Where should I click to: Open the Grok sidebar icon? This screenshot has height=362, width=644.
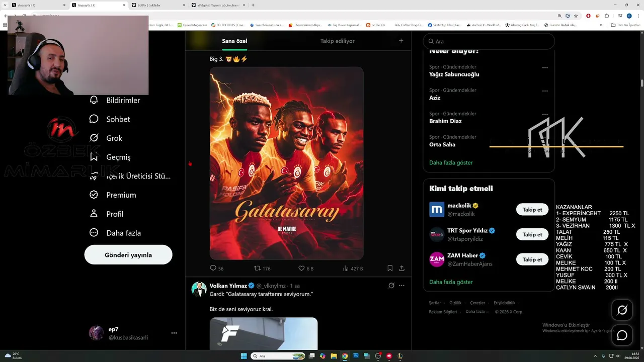(x=94, y=138)
